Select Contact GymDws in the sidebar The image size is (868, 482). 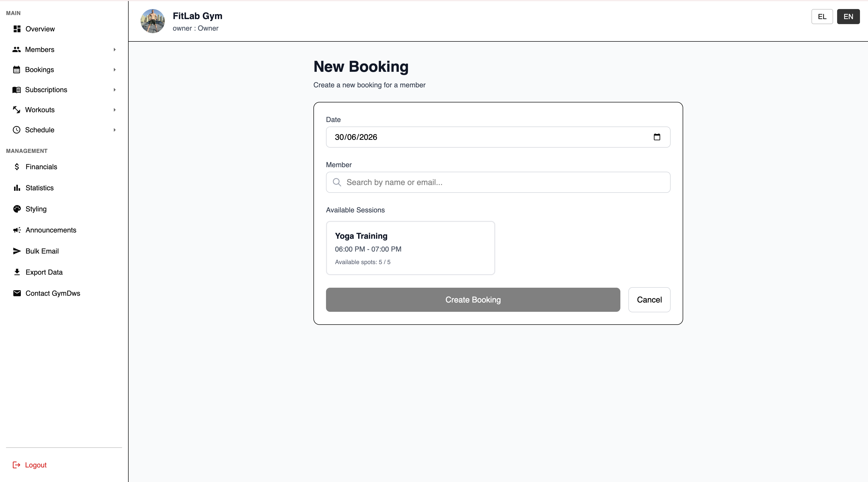click(64, 293)
